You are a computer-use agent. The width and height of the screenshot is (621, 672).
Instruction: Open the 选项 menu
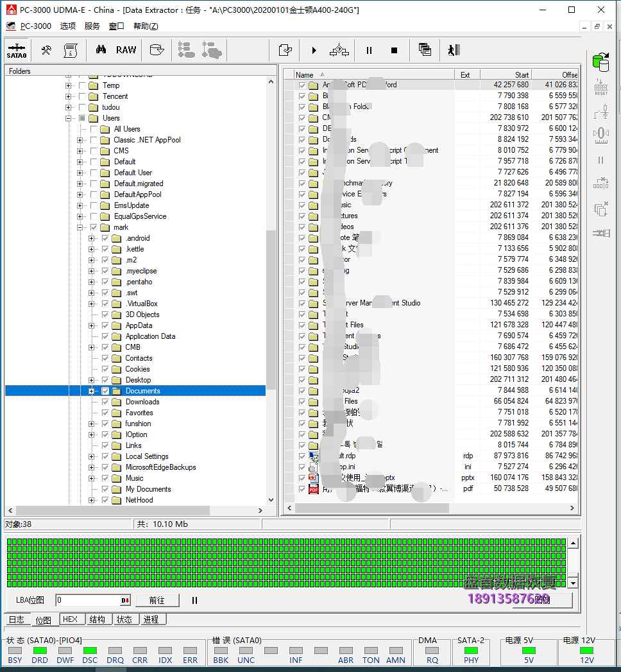[x=67, y=26]
